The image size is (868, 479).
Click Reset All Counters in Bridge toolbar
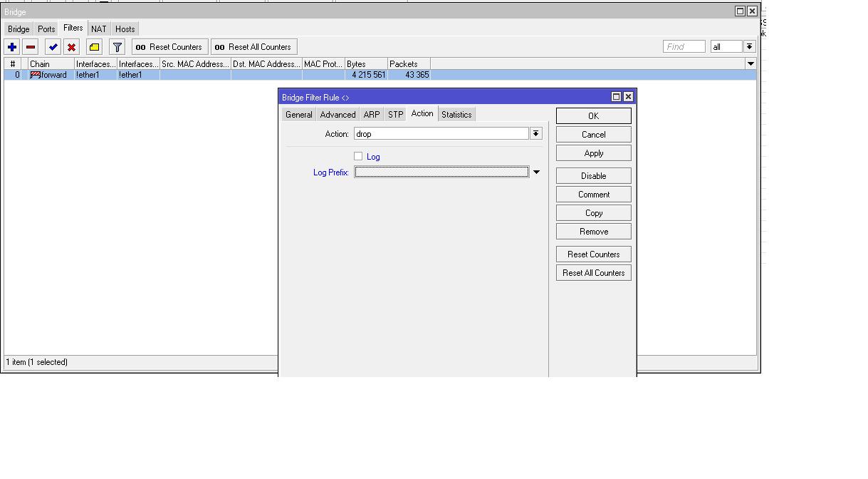click(x=253, y=47)
